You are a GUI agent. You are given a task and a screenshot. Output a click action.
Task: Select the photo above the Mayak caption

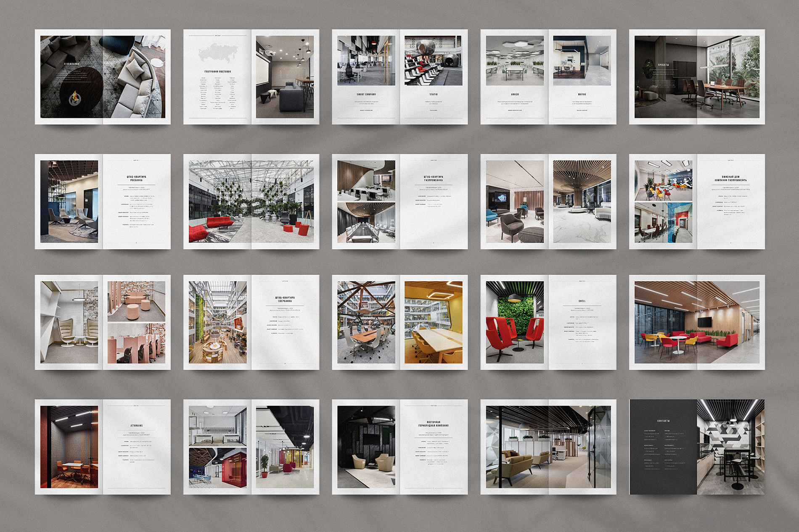coord(582,61)
